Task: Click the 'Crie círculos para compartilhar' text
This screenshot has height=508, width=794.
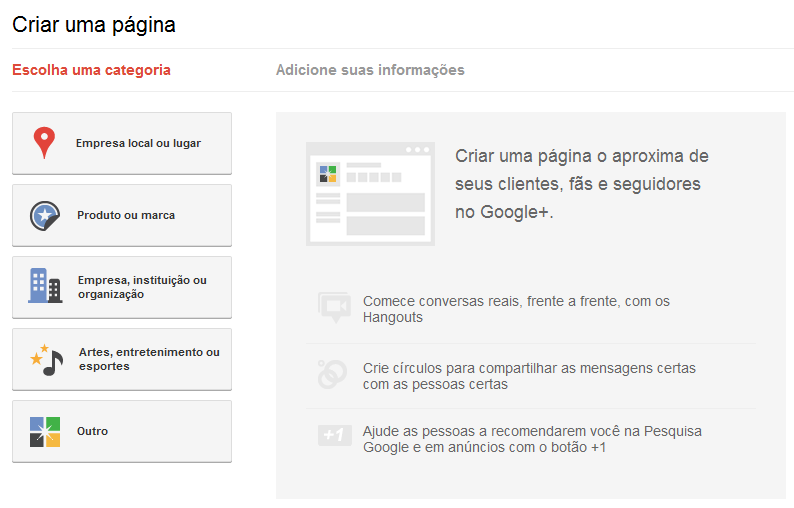Action: [x=529, y=376]
